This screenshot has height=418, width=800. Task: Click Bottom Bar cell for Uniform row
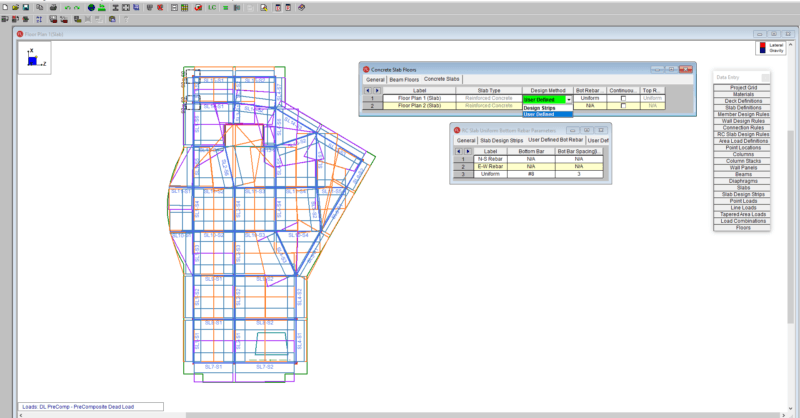[x=531, y=174]
